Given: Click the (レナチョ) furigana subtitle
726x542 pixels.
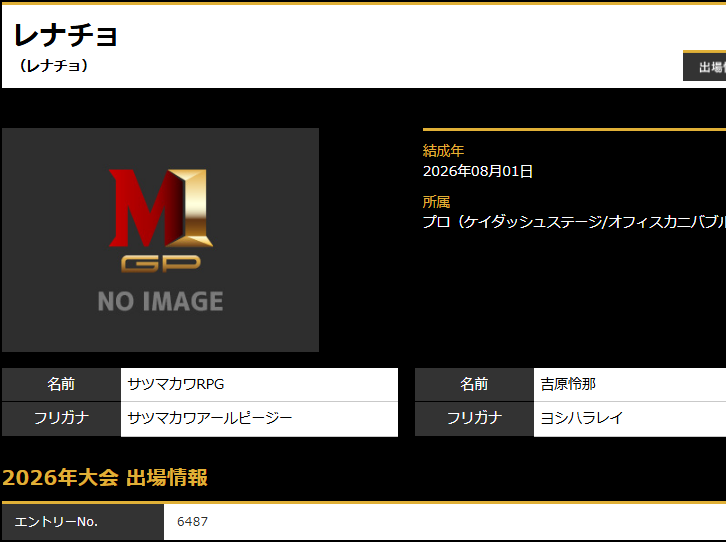Looking at the screenshot, I should click(x=54, y=66).
